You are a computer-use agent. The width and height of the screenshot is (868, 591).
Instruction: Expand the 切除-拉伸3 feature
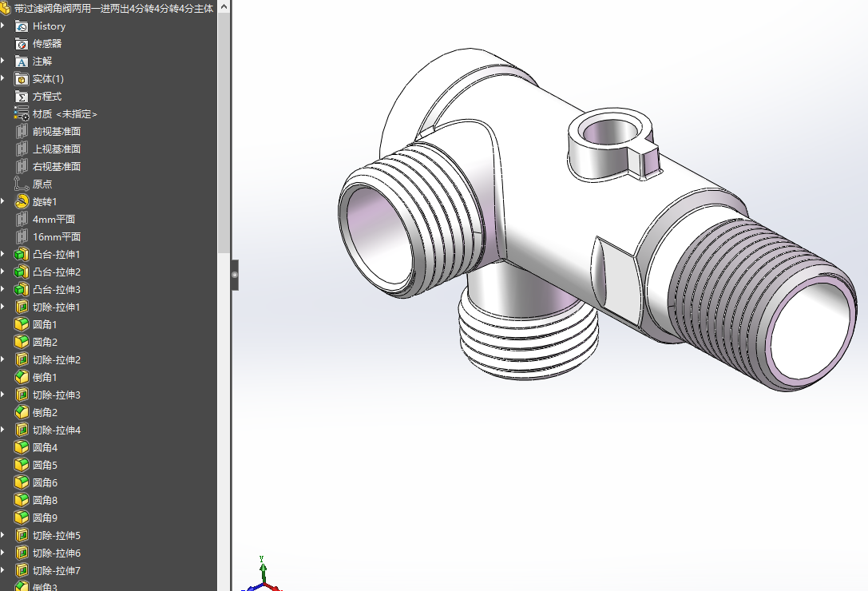[x=2, y=395]
